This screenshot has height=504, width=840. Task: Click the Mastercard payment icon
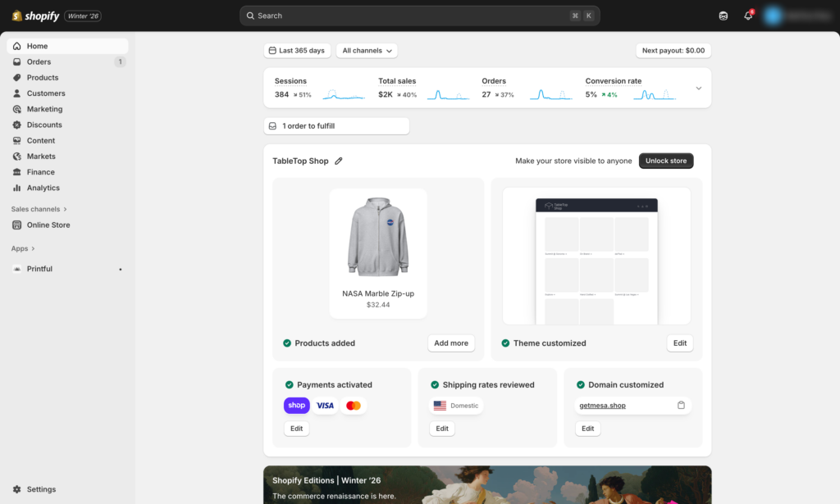click(x=354, y=406)
